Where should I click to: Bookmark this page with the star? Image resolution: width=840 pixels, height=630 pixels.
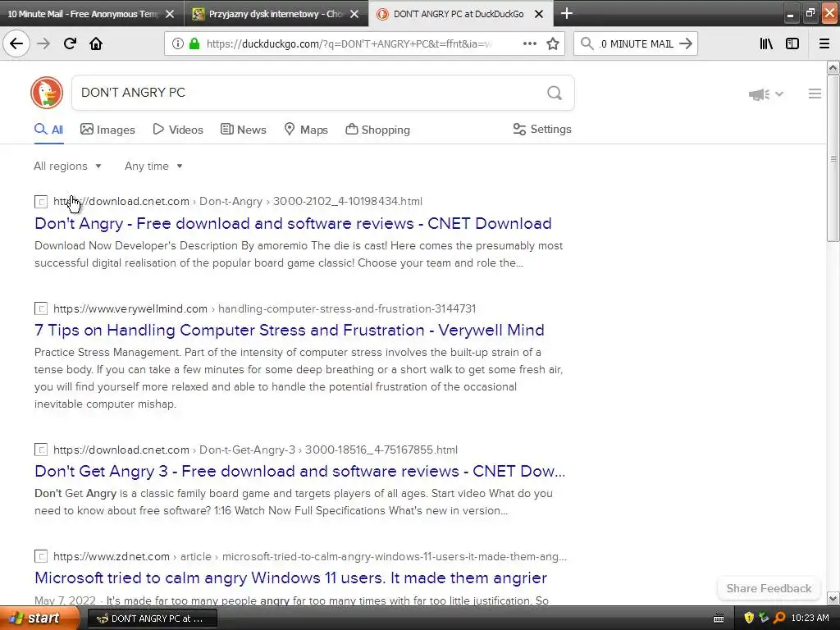pos(553,43)
